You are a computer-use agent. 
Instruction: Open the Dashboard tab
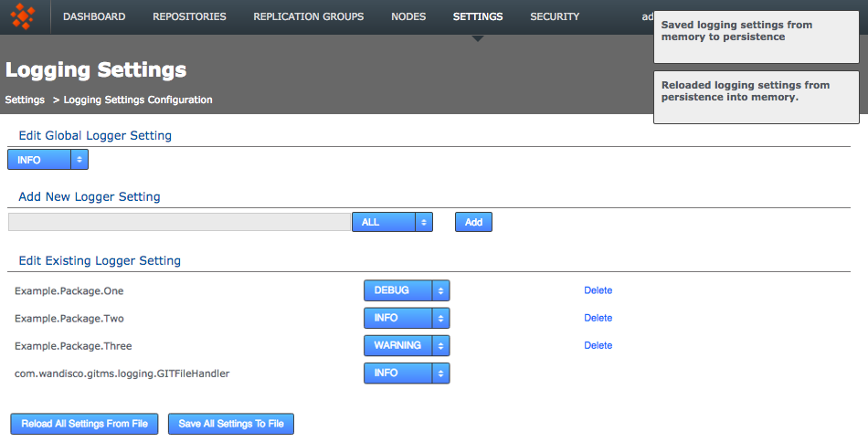pos(94,16)
